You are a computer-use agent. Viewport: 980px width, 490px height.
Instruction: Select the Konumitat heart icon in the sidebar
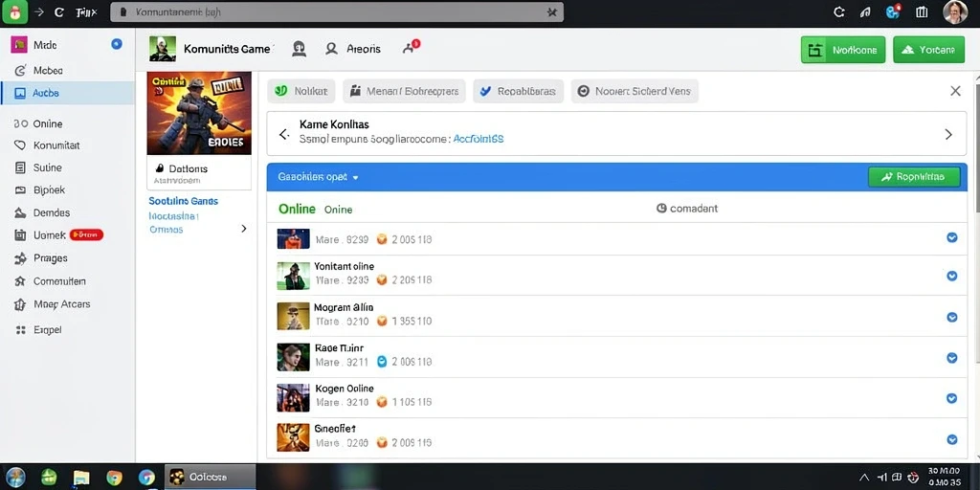20,145
